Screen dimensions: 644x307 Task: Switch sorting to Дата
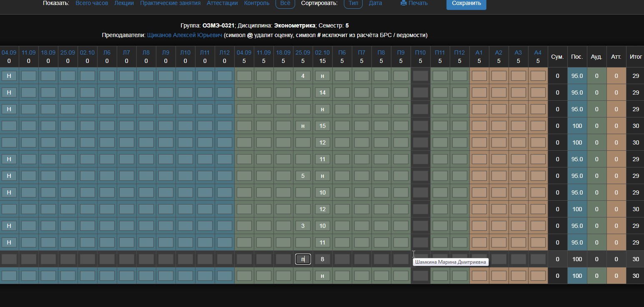click(375, 3)
